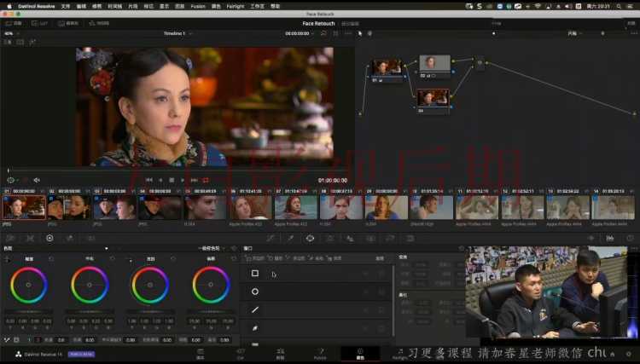The width and height of the screenshot is (640, 364).
Task: Switch to adjustment page 1
Action: (x=29, y=340)
